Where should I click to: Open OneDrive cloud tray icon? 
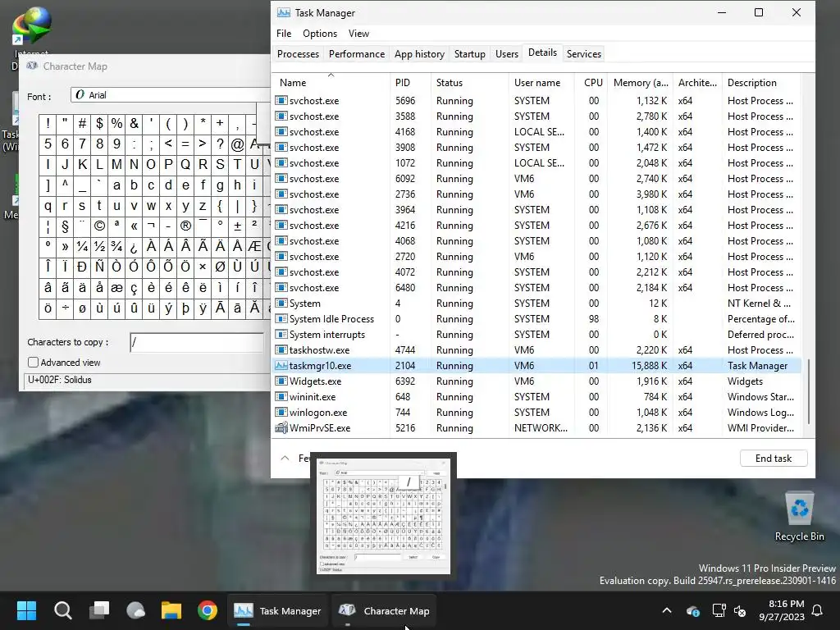(x=692, y=610)
